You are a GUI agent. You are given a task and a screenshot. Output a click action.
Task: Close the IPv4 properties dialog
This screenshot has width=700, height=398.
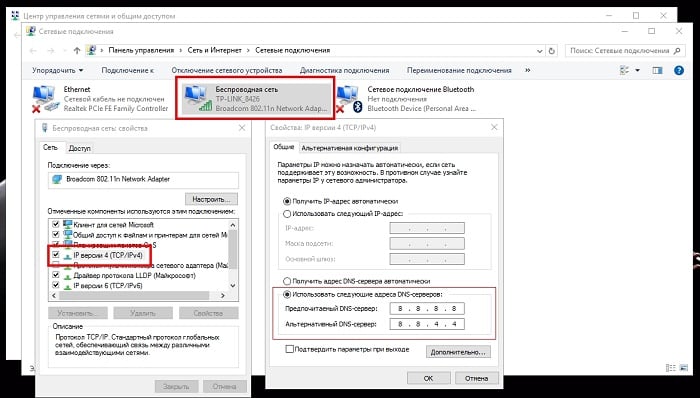494,128
